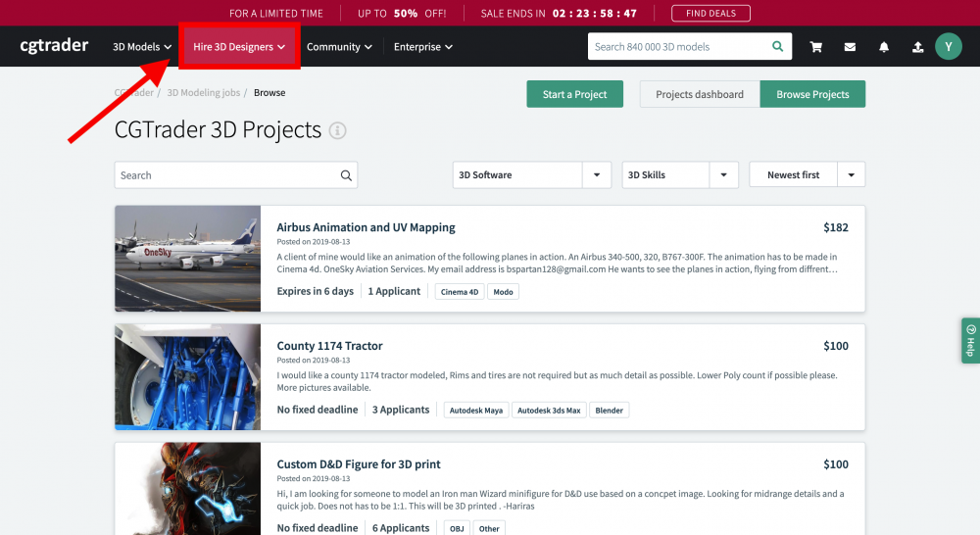Select the Autodesk Maya tag
The width and height of the screenshot is (980, 535).
tap(476, 411)
